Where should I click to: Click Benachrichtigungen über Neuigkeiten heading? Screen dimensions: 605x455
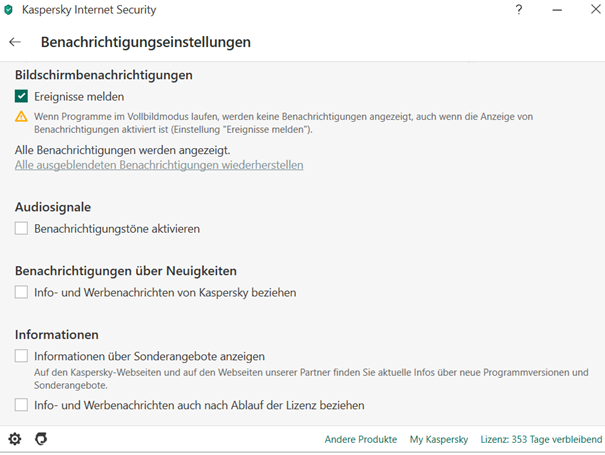click(126, 271)
